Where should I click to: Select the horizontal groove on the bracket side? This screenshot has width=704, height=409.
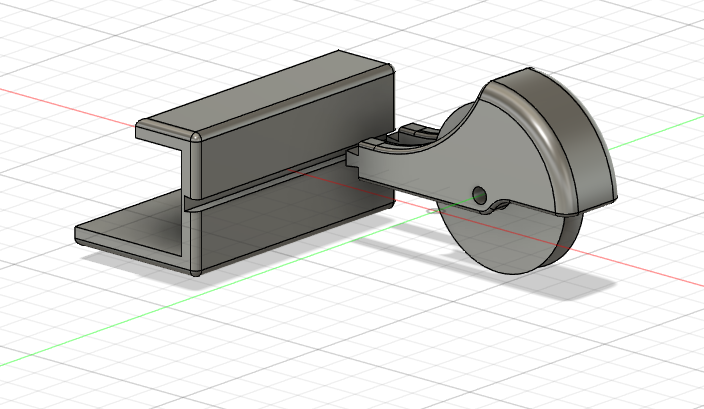pyautogui.click(x=269, y=180)
